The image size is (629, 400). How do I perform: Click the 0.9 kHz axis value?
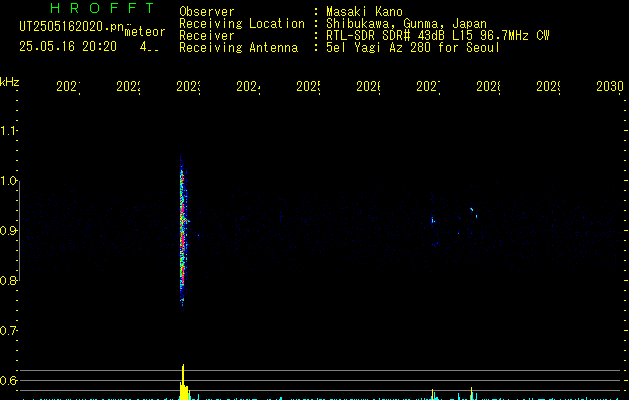(8, 231)
